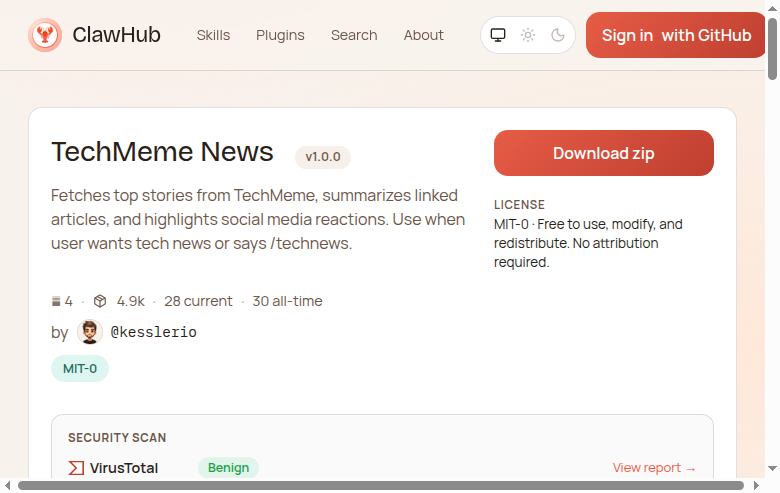Click the stars count icon
This screenshot has width=780, height=493.
56,301
